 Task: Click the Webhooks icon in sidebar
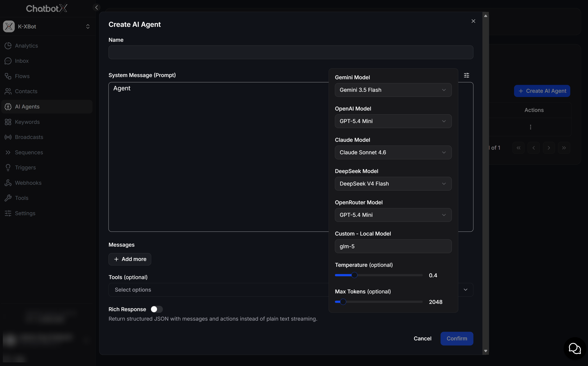coord(8,183)
